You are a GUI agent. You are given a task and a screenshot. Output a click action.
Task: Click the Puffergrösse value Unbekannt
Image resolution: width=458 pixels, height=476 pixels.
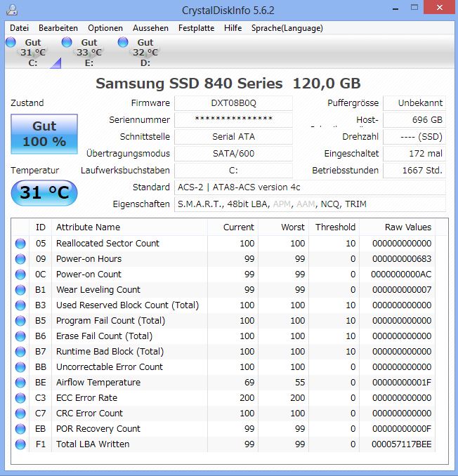pos(414,103)
